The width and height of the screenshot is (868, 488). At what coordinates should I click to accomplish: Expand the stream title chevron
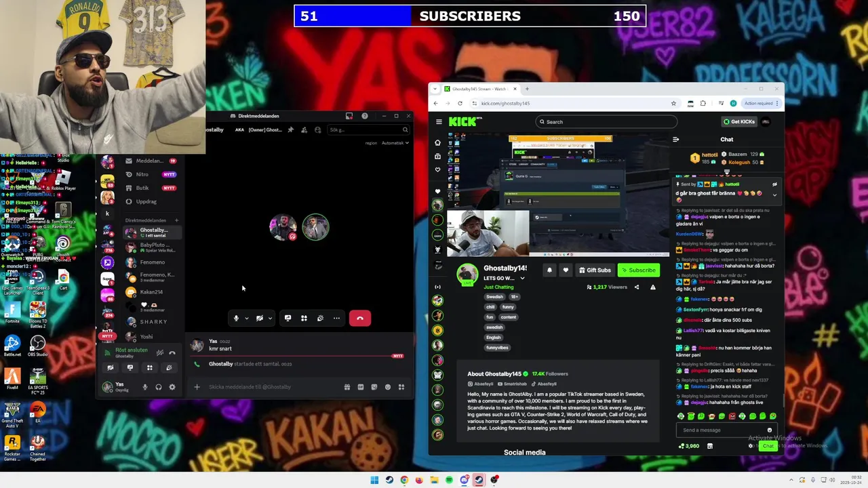(x=522, y=279)
